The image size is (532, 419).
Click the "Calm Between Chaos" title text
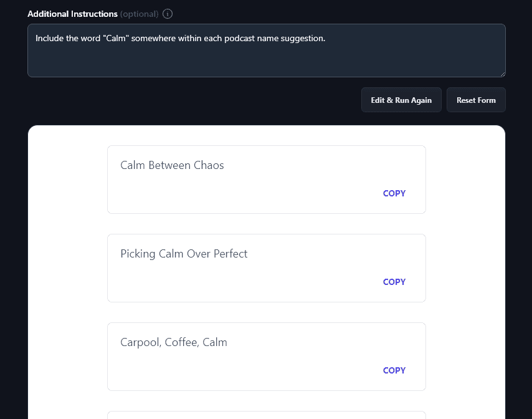(x=172, y=165)
